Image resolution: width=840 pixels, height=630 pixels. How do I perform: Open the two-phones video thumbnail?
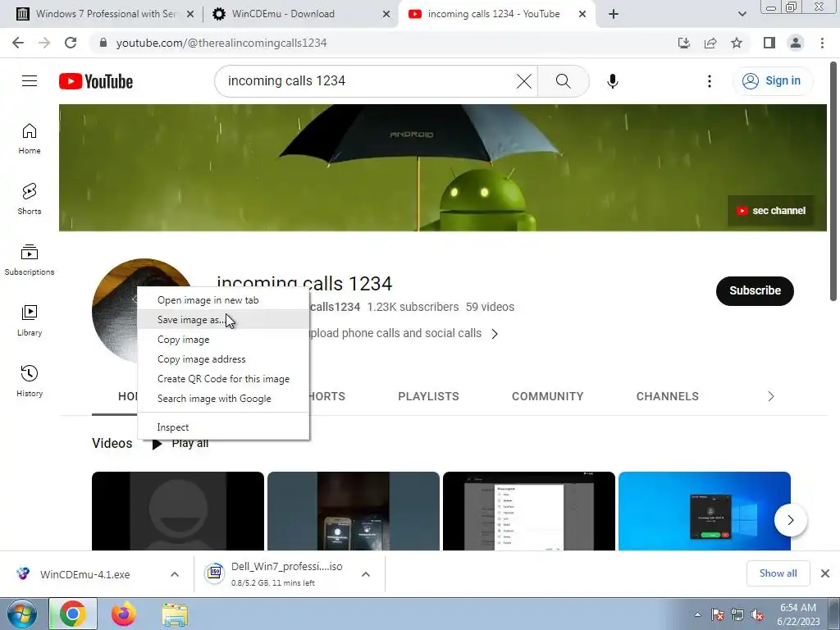click(x=353, y=511)
